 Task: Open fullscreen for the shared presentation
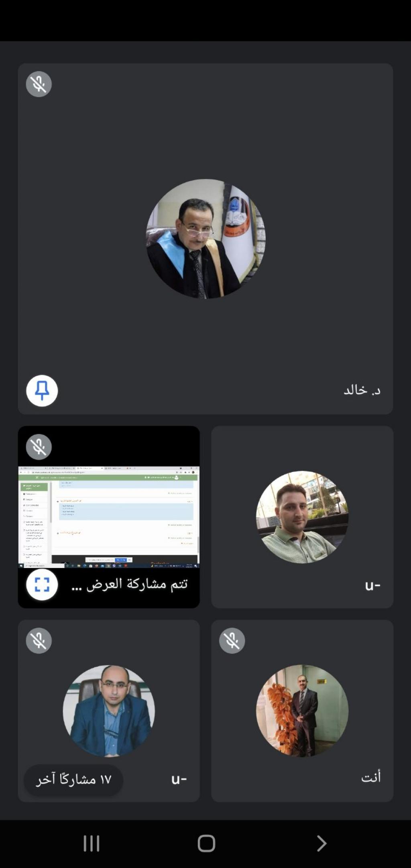(x=42, y=584)
